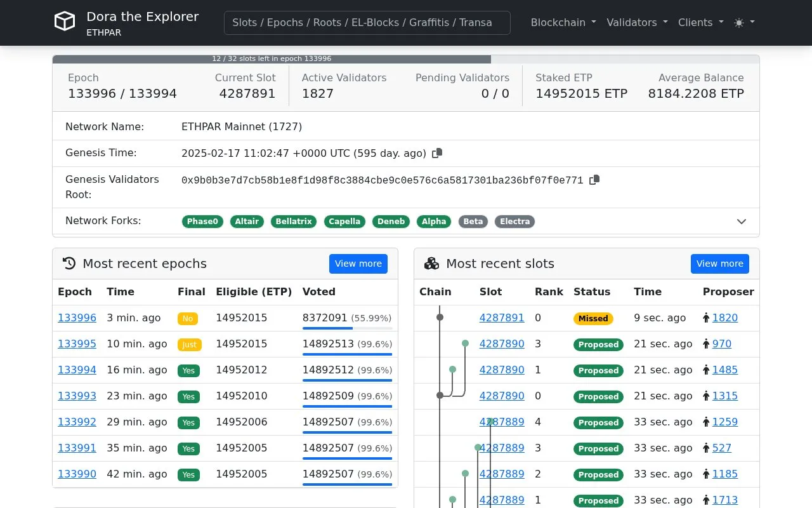Viewport: 812px width, 508px height.
Task: Click the Alpha fork badge
Action: tap(434, 222)
